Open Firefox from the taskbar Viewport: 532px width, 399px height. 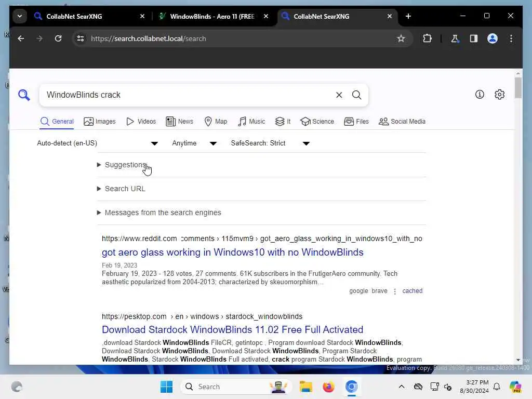tap(328, 387)
